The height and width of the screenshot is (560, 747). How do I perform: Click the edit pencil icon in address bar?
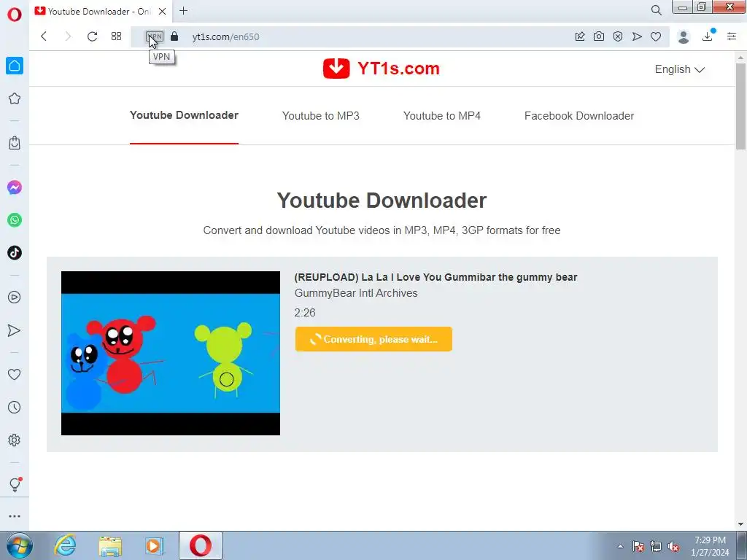(580, 36)
